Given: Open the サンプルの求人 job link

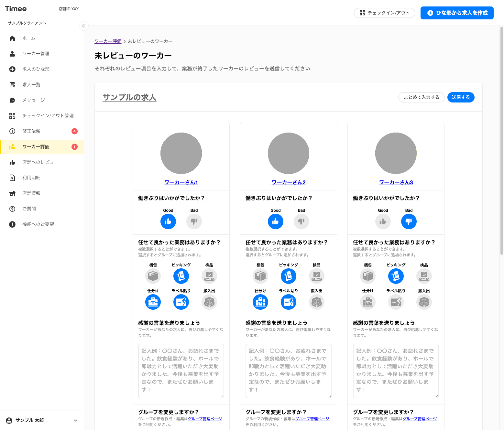Looking at the screenshot, I should coord(129,97).
